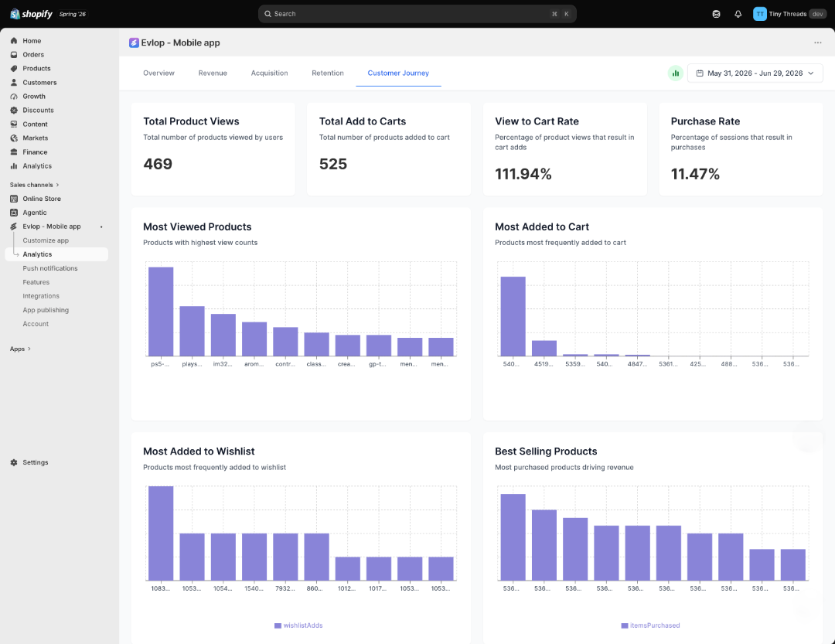Click the Shopify logo
This screenshot has width=835, height=644.
pos(32,14)
